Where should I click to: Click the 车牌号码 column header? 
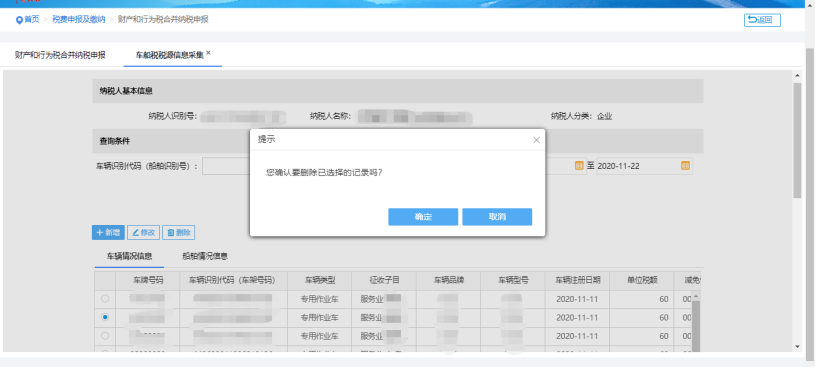coord(148,280)
